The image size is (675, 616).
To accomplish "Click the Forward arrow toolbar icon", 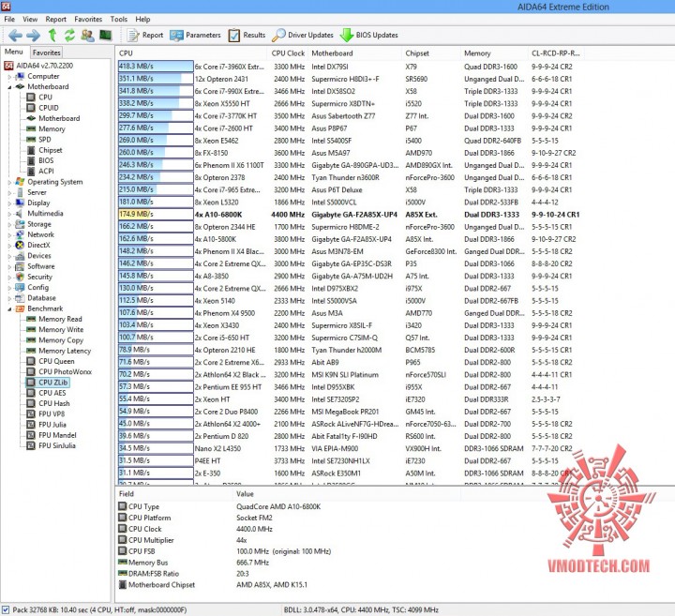I will click(33, 35).
